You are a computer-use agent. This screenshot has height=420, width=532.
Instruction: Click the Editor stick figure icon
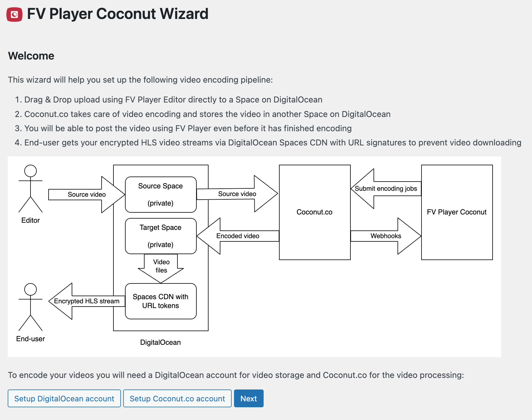coord(31,188)
